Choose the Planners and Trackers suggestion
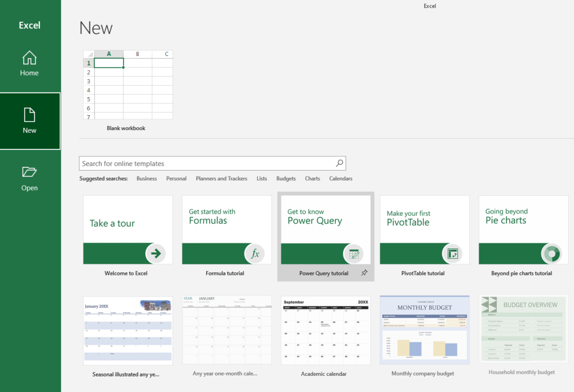The image size is (574, 392). pos(221,178)
